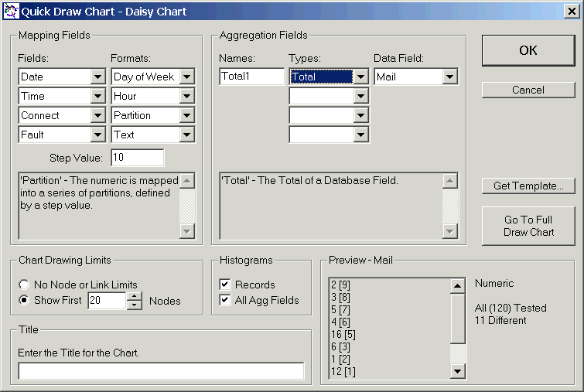The height and width of the screenshot is (392, 584).
Task: Toggle the Records histogram checkbox
Action: pyautogui.click(x=225, y=285)
